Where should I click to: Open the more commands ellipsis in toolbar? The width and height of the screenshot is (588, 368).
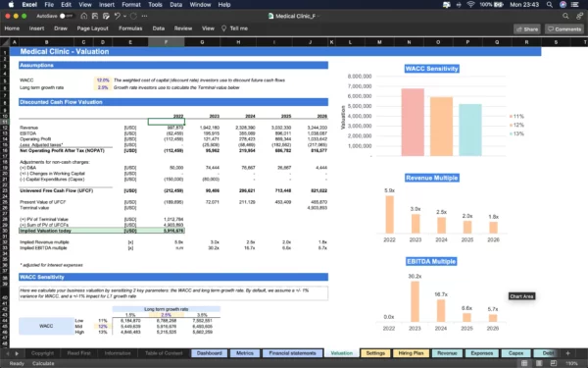click(144, 16)
